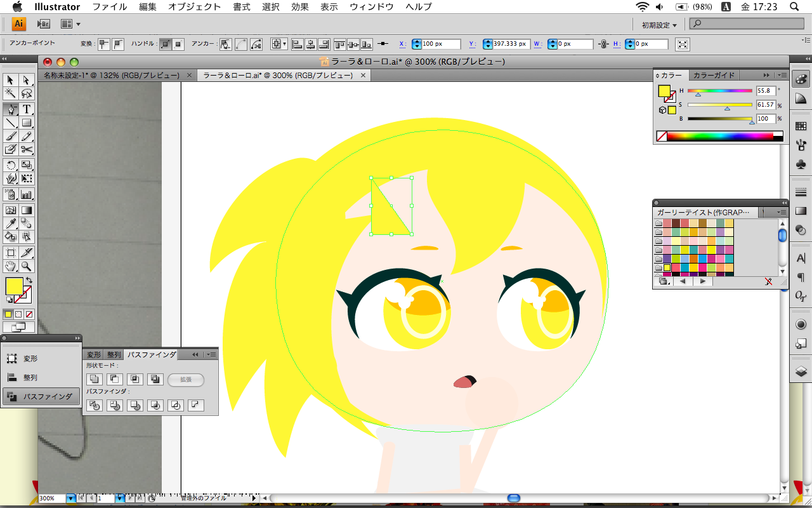Toggle hide handles for multiple selected anchors
Screen dimensions: 812x508
179,44
